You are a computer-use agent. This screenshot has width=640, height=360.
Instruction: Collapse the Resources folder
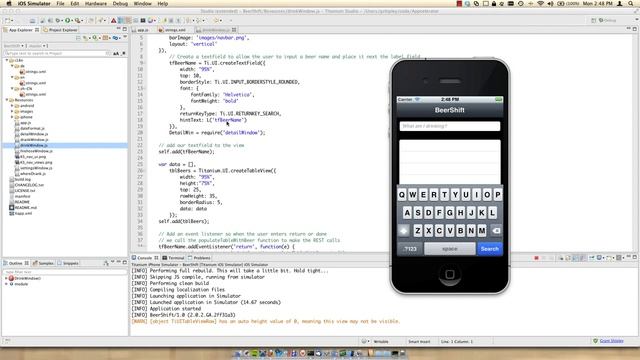tap(7, 100)
